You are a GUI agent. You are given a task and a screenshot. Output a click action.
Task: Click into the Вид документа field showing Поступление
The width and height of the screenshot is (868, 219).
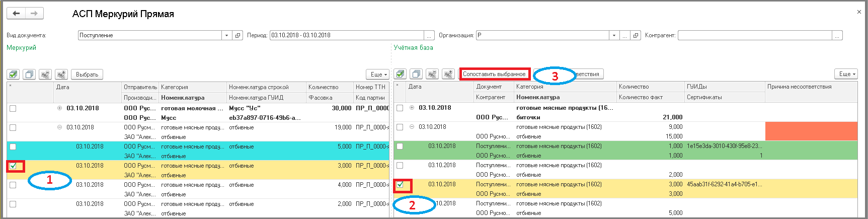150,35
